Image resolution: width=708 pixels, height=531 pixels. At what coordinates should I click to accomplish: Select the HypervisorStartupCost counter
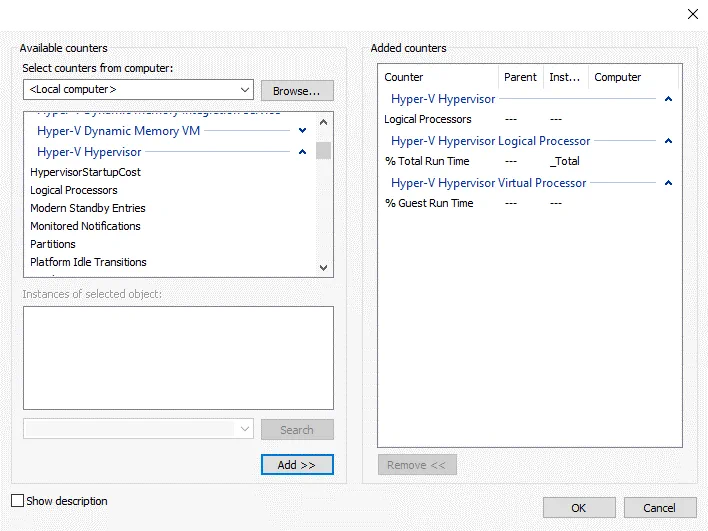[85, 172]
